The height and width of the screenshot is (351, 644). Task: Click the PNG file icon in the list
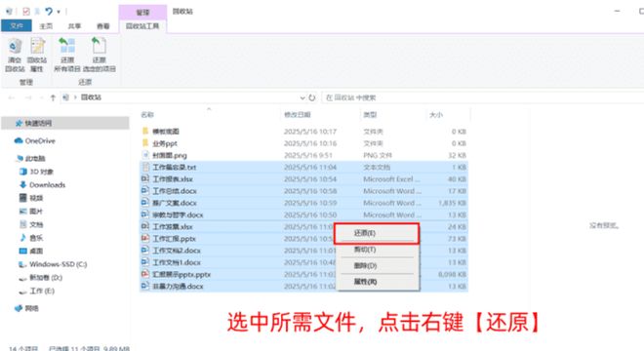point(145,155)
